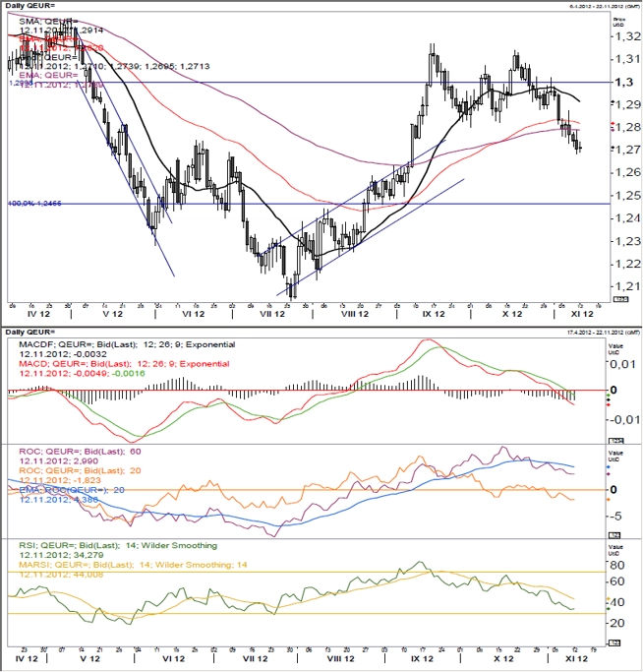The height and width of the screenshot is (672, 643).
Task: Select the green RSI value marker on the axis
Action: 609,609
